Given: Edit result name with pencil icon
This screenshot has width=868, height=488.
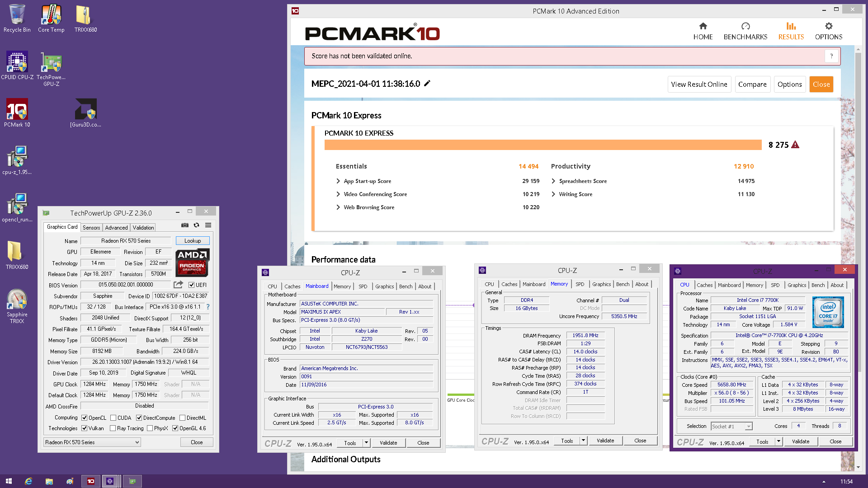Looking at the screenshot, I should coord(427,83).
